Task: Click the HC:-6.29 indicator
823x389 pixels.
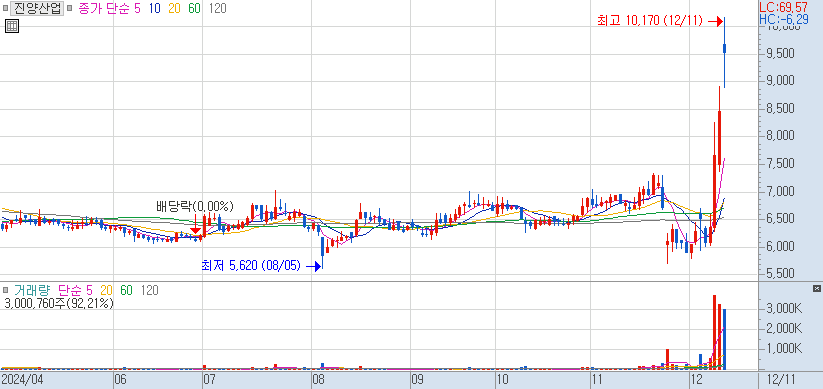Action: point(784,19)
